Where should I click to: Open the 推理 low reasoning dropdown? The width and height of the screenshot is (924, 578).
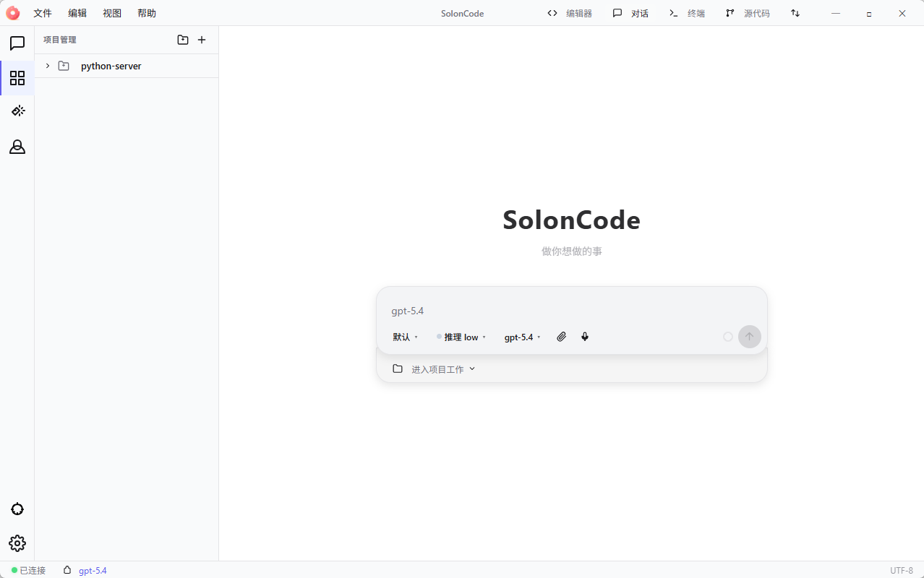[x=461, y=337]
